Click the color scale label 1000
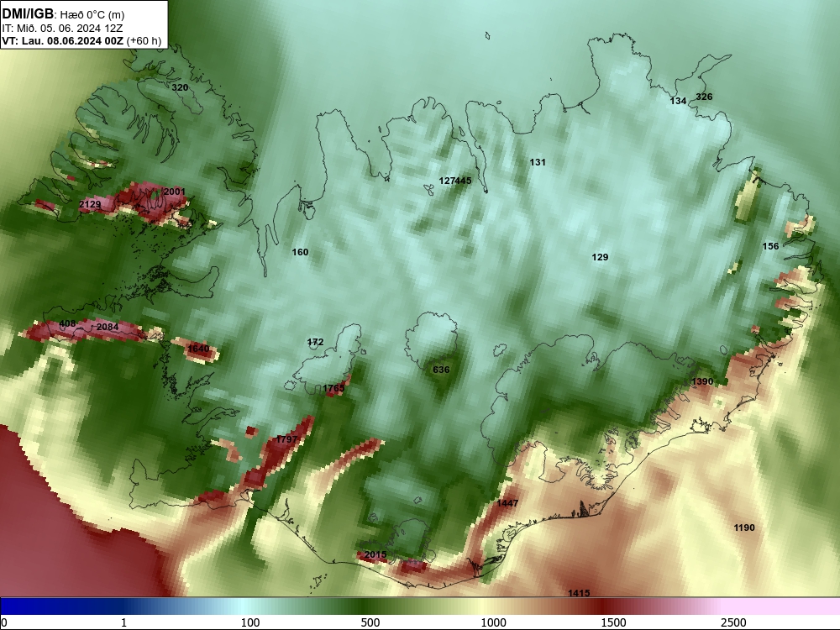This screenshot has height=630, width=840. (493, 622)
